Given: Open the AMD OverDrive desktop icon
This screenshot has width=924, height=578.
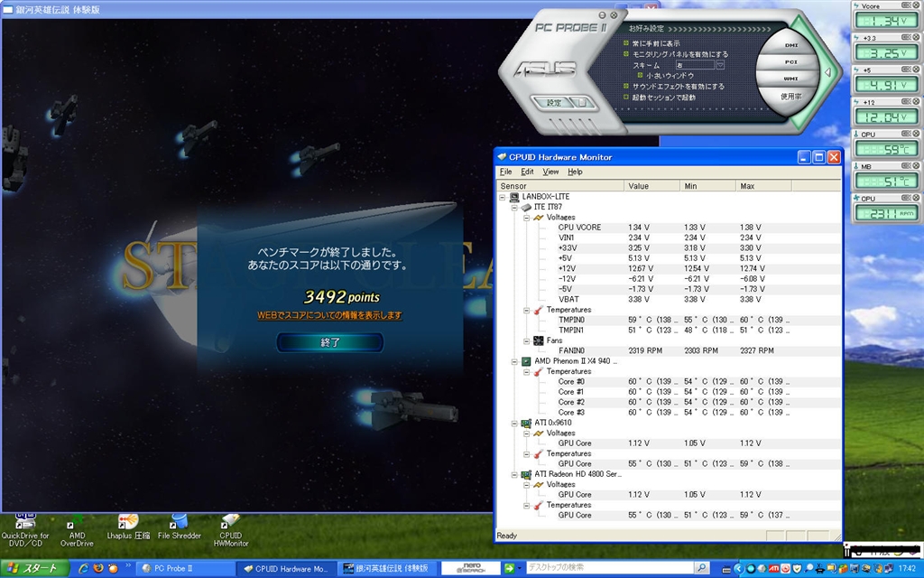Looking at the screenshot, I should (77, 530).
